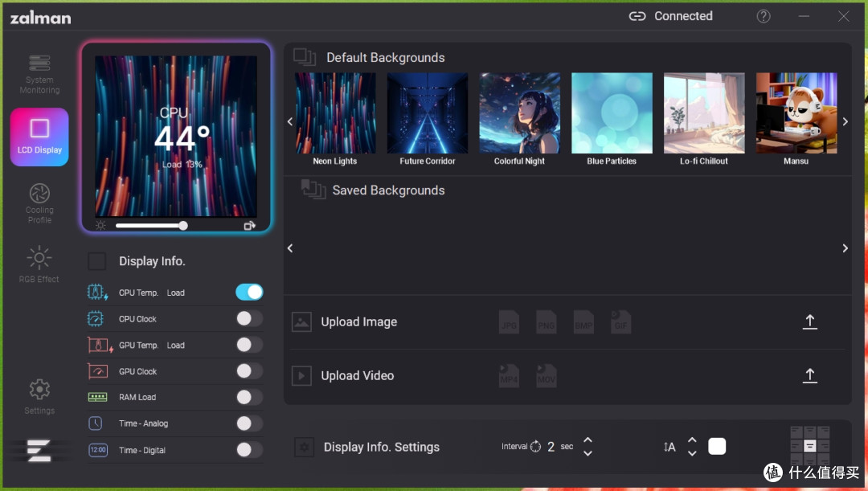
Task: Open the Cooling Profile section
Action: (x=39, y=203)
